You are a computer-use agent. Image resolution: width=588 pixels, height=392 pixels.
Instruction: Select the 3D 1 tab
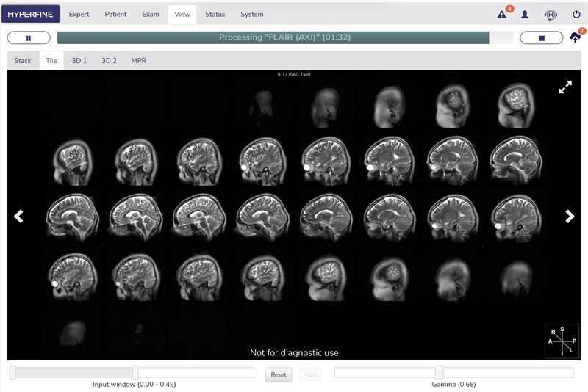pos(79,61)
